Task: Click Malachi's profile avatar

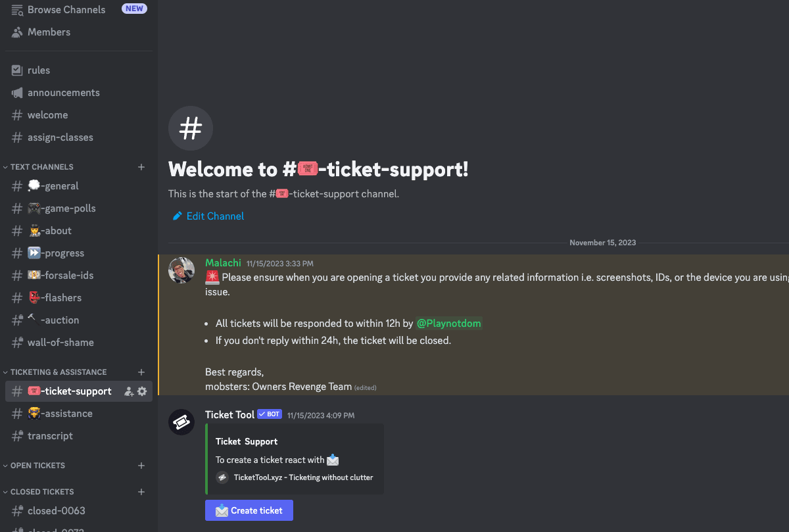Action: coord(181,270)
